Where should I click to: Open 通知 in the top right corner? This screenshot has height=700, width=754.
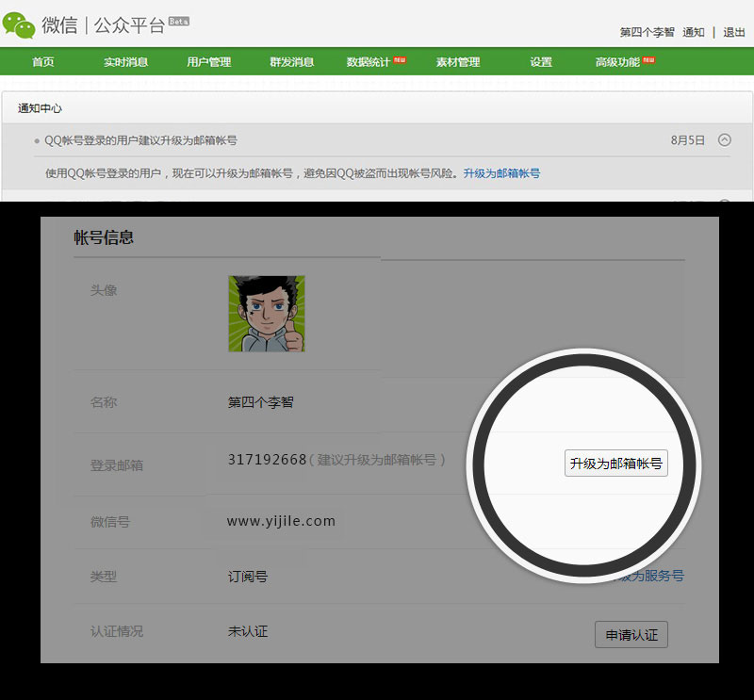(694, 31)
